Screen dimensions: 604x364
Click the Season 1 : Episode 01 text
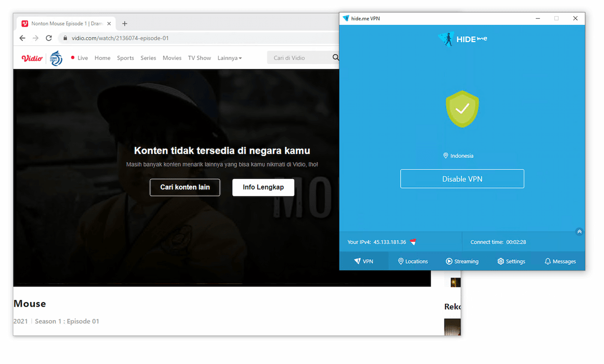67,321
